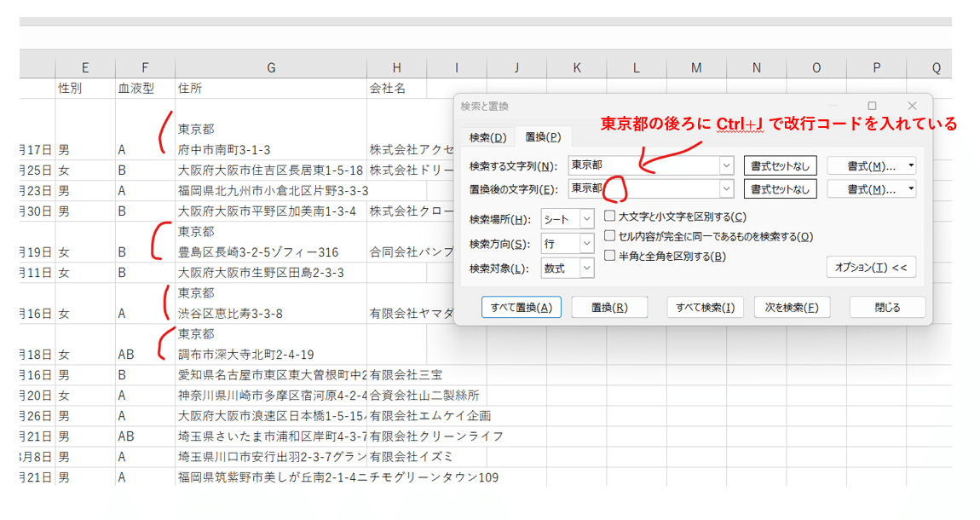The width and height of the screenshot is (980, 520).
Task: Open the 検索対象 dropdown showing 数式
Action: (x=568, y=269)
